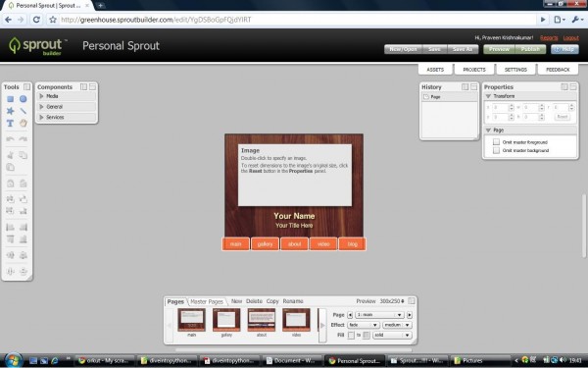The image size is (588, 368).
Task: Click the browser reload icon
Action: [x=36, y=20]
